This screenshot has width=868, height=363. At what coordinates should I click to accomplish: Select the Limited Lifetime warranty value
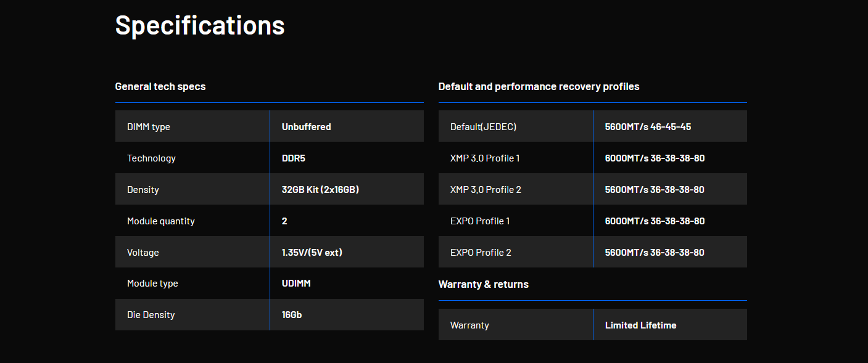click(640, 325)
